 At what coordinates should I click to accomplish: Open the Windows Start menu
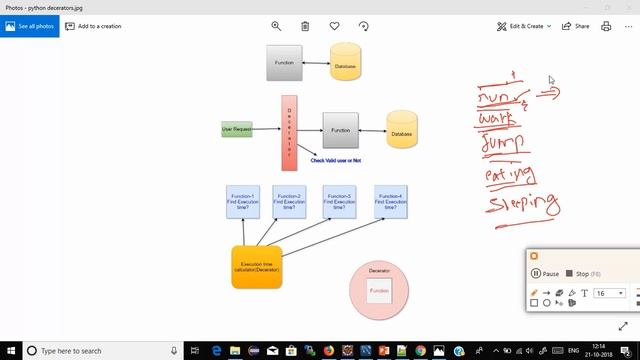pos(11,351)
